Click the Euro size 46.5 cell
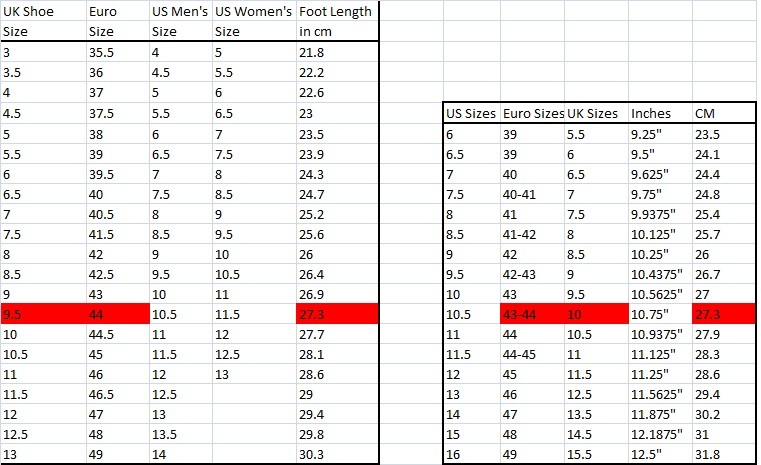Image resolution: width=761 pixels, height=465 pixels. (x=118, y=394)
